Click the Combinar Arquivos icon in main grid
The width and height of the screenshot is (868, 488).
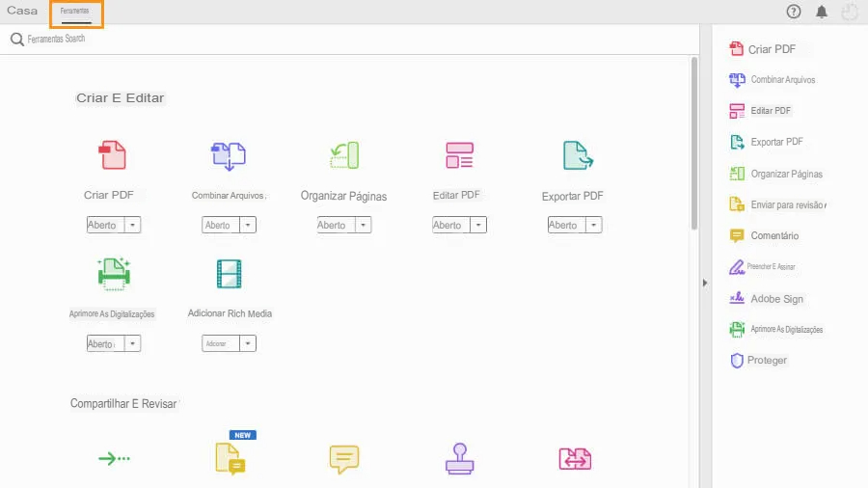[228, 156]
